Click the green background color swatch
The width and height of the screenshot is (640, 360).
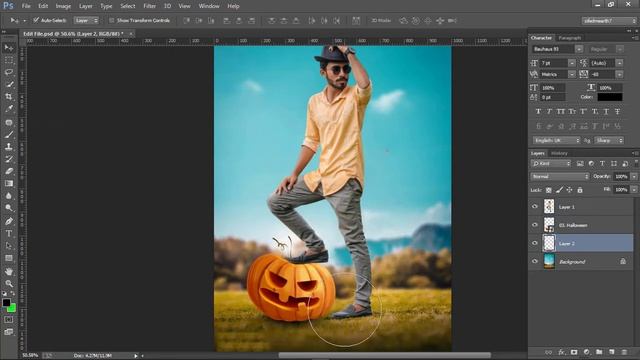[13, 309]
